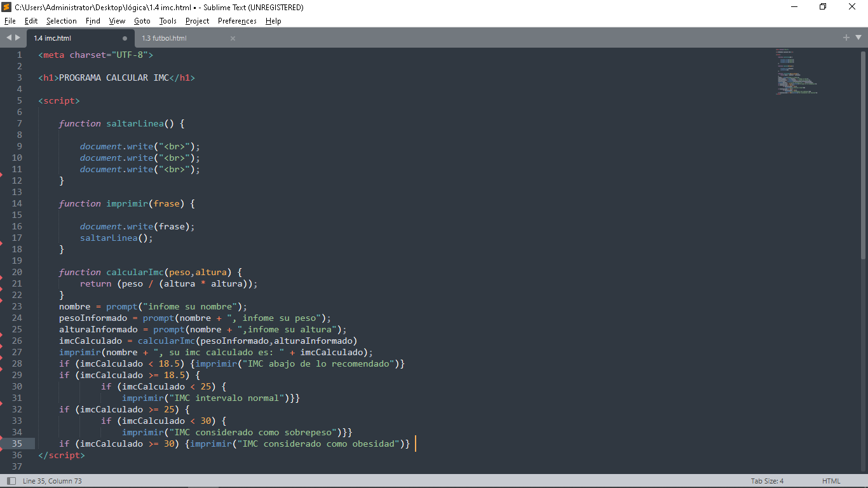Click function name calcularImc on line 20
Viewport: 868px width, 488px height.
click(135, 272)
